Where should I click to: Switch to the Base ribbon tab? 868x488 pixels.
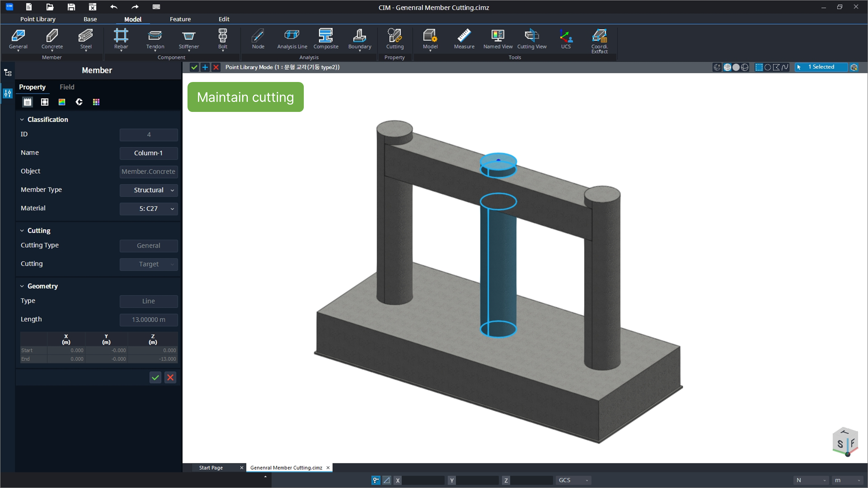90,19
